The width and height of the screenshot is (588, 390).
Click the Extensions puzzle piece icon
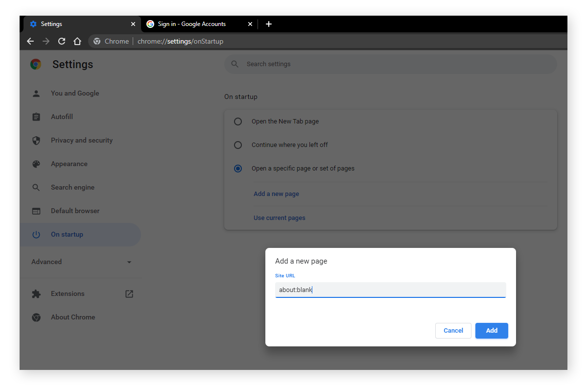pos(36,293)
